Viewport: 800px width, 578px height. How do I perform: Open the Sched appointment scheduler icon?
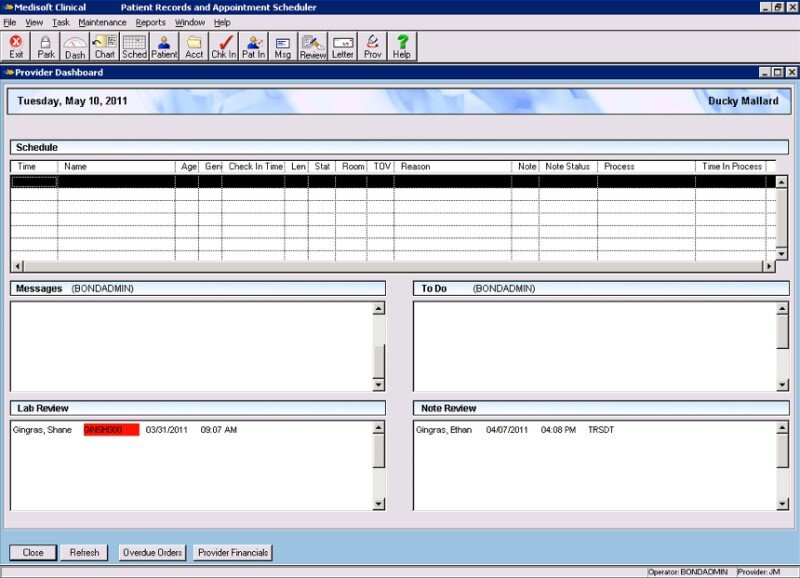134,47
